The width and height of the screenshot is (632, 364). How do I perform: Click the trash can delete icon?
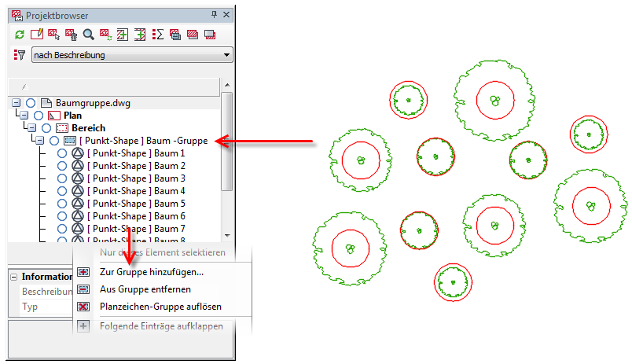point(72,35)
